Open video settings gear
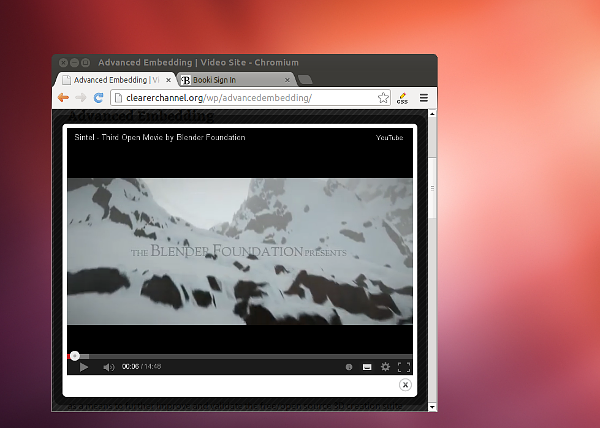 [385, 367]
